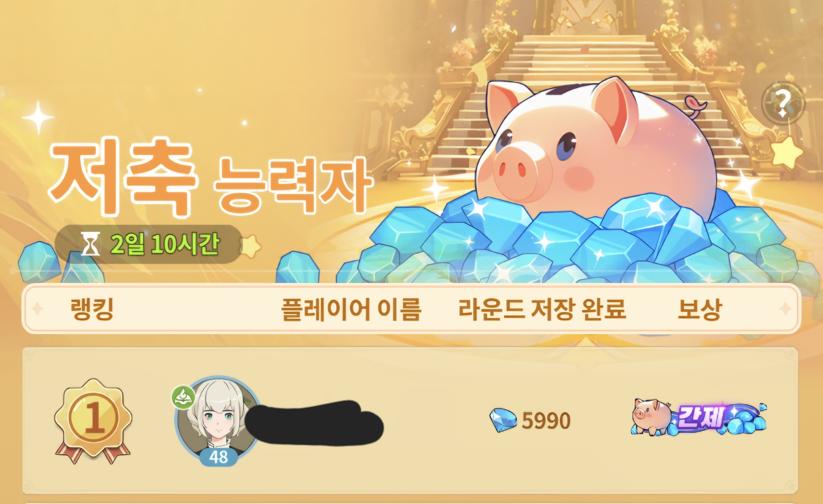Open the question mark help button
Image resolution: width=823 pixels, height=504 pixels.
click(x=783, y=103)
